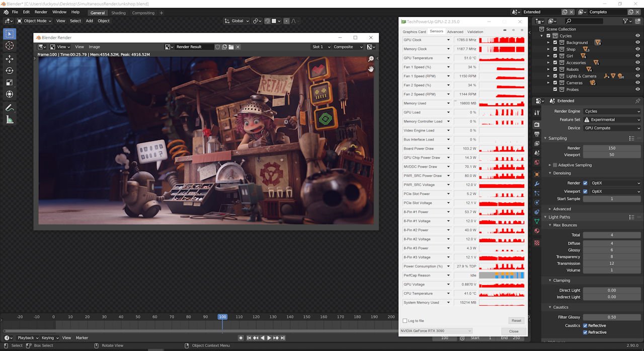Image resolution: width=644 pixels, height=351 pixels.
Task: Toggle visibility of Background collection
Action: [x=637, y=42]
